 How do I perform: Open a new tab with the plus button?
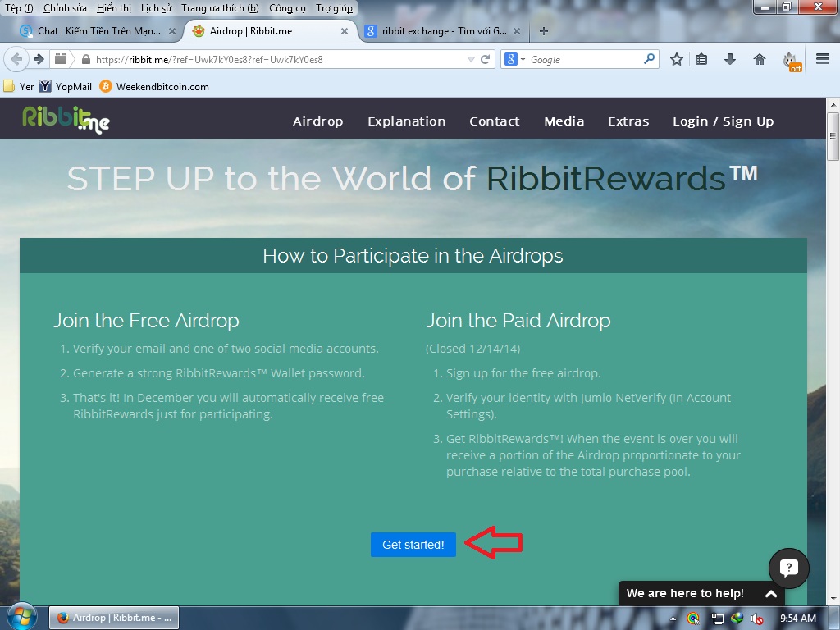click(x=544, y=31)
